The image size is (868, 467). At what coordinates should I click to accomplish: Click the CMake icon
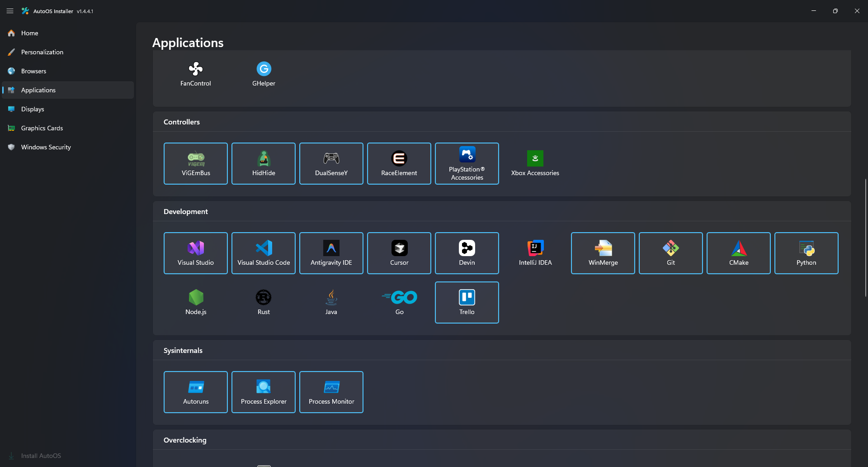click(739, 248)
